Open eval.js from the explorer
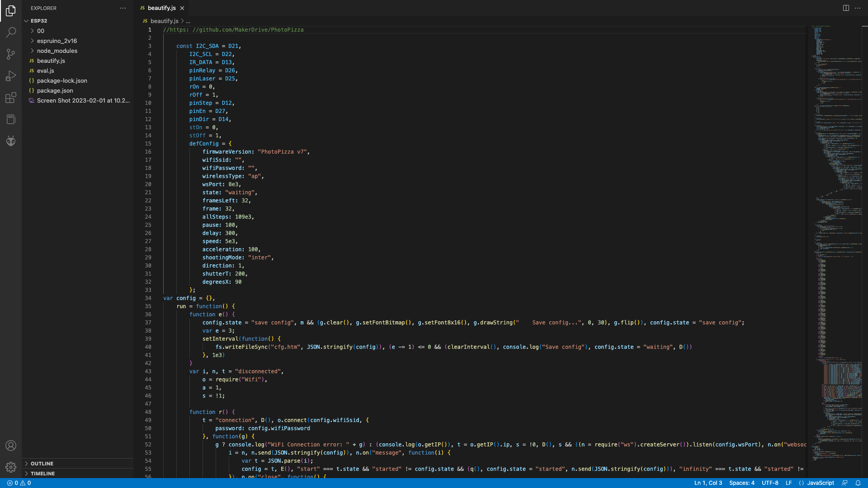The width and height of the screenshot is (868, 488). coord(45,71)
